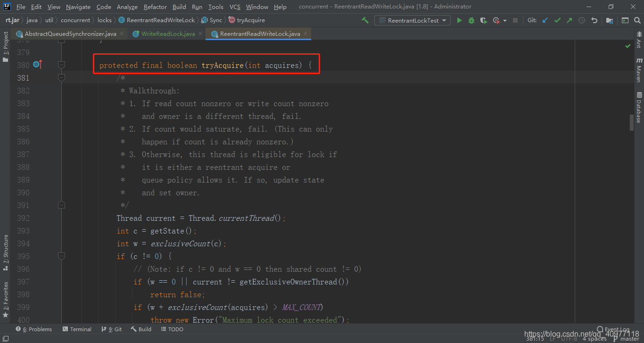Open the Navigate menu
Viewport: 644px width, 343px height.
coord(77,7)
